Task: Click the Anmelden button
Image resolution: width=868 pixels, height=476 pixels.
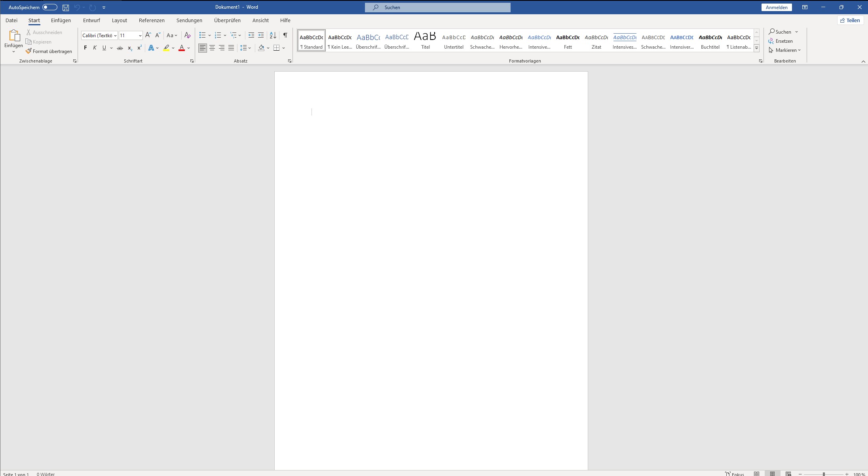Action: coord(776,8)
